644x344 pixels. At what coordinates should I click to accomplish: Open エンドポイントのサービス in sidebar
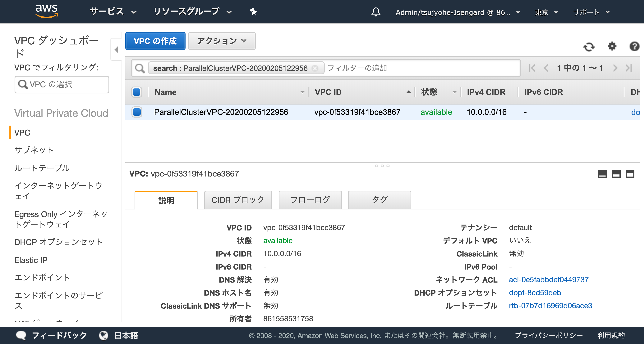[x=58, y=301]
